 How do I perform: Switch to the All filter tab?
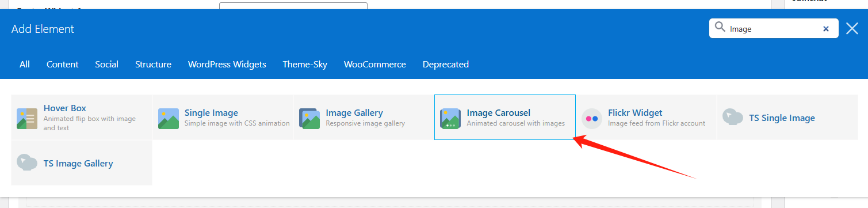pyautogui.click(x=25, y=65)
